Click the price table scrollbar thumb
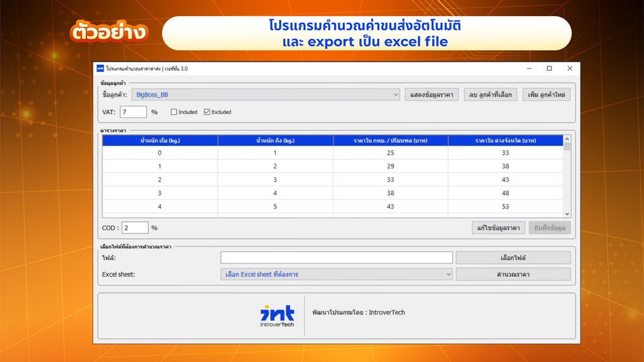Image resolution: width=644 pixels, height=362 pixels. [x=568, y=147]
